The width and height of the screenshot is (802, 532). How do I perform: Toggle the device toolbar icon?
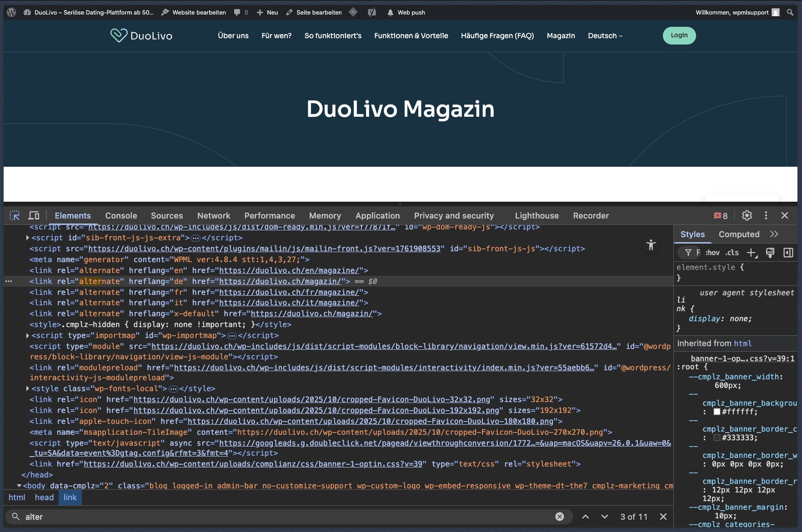point(34,215)
